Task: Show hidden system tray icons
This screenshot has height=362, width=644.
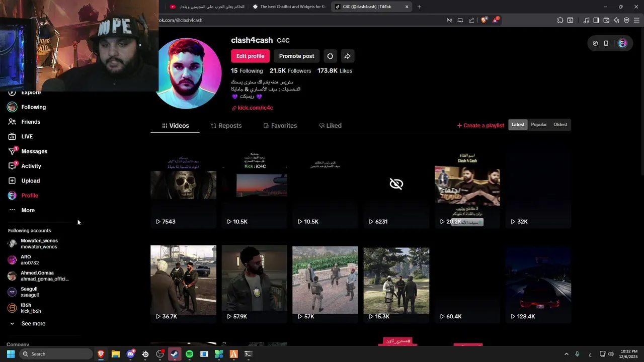Action: pos(566,354)
